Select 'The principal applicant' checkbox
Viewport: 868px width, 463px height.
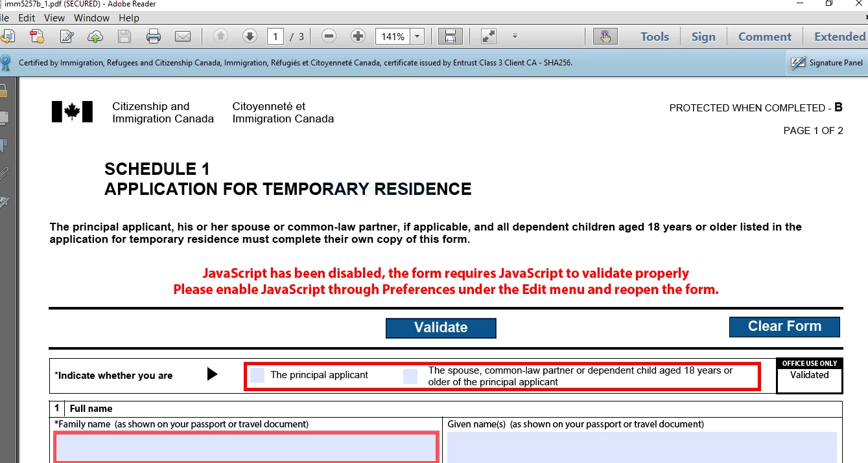[x=257, y=375]
